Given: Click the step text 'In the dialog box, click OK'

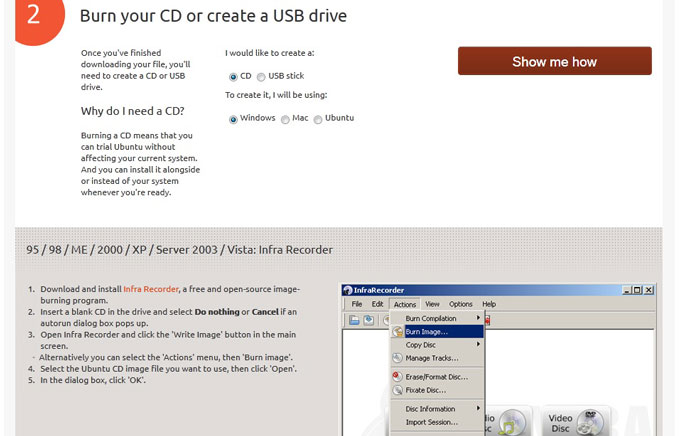Looking at the screenshot, I should 93,380.
